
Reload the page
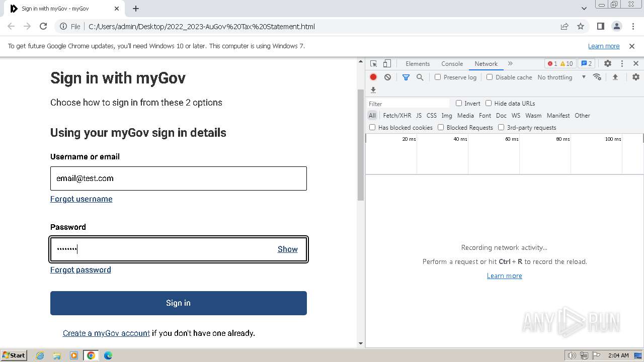tap(43, 26)
